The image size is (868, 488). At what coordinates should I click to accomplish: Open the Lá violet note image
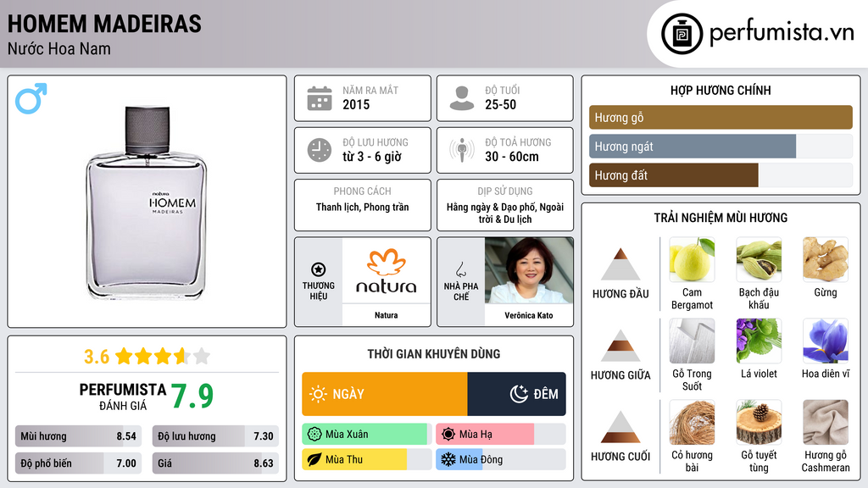759,341
